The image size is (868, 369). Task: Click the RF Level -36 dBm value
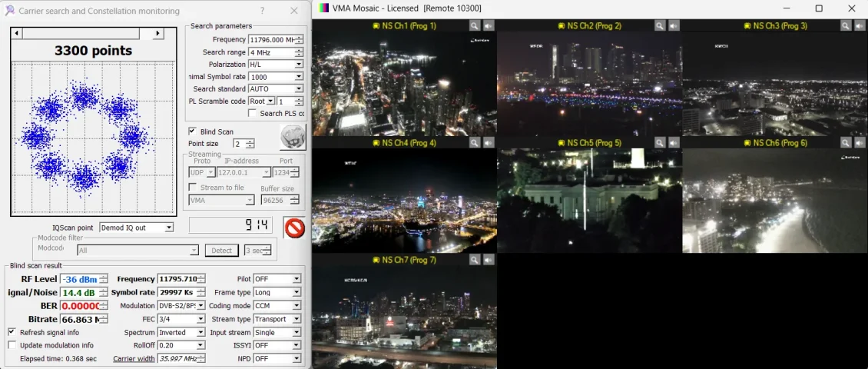click(80, 279)
